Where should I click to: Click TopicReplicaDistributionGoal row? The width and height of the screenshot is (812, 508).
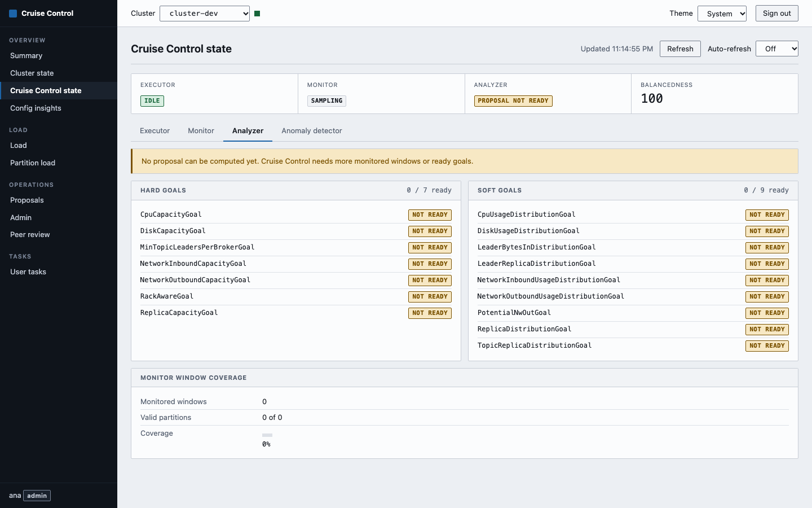[633, 346]
